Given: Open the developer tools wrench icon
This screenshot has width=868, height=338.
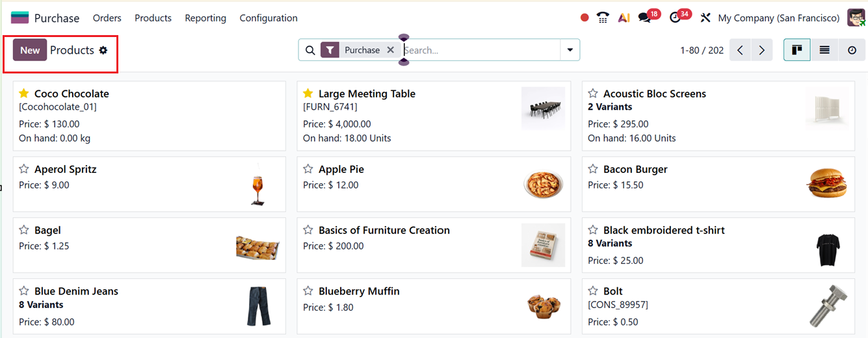Looking at the screenshot, I should pyautogui.click(x=705, y=18).
